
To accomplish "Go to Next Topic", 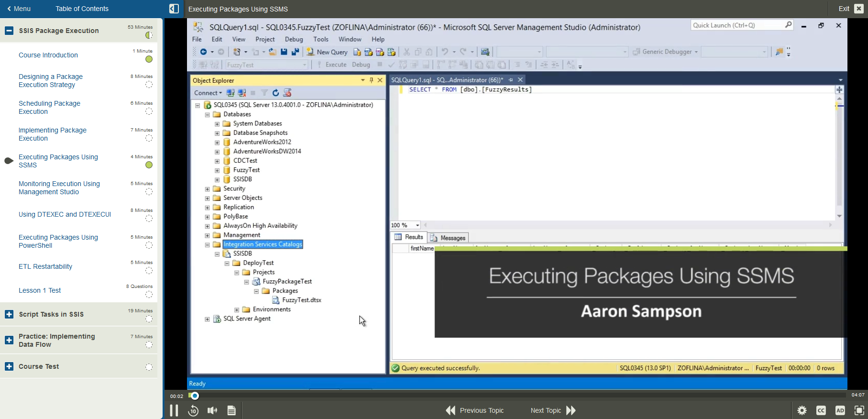I will [x=553, y=410].
